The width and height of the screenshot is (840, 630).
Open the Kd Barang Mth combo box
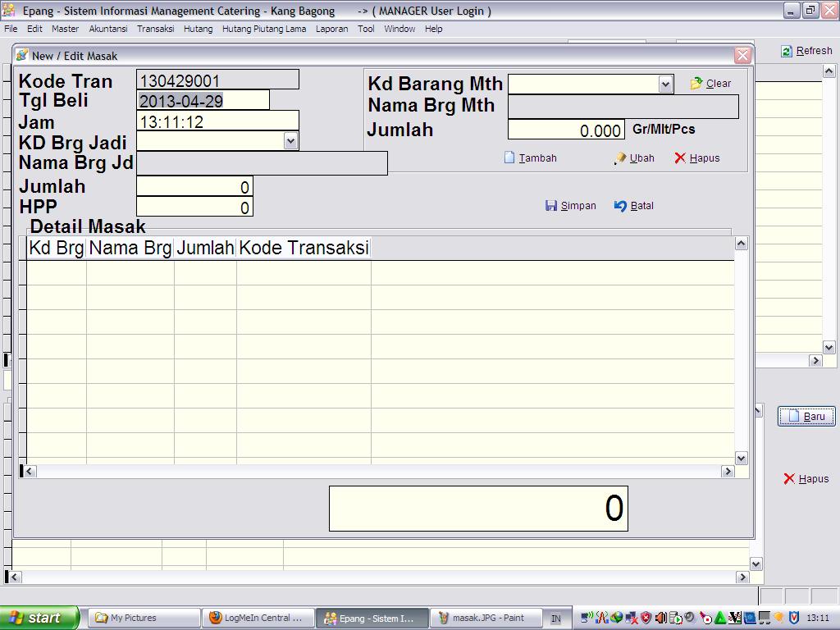[x=665, y=84]
